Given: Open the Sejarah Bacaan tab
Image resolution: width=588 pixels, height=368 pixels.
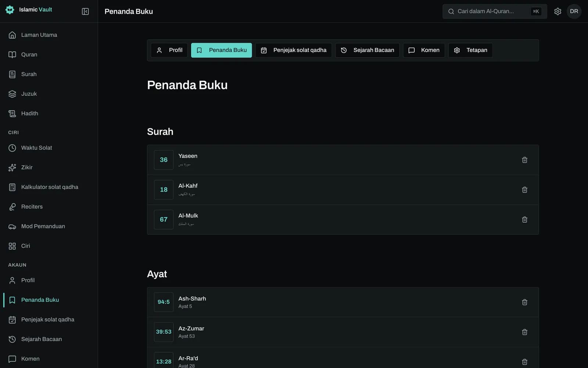Looking at the screenshot, I should pos(367,50).
